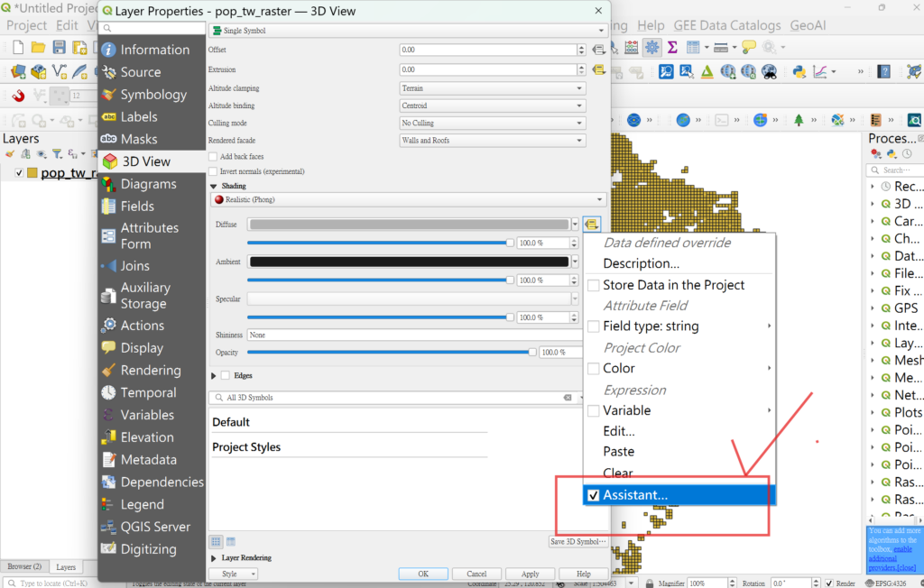Open the Symbology page in sidebar
Image resolution: width=924 pixels, height=588 pixels.
pyautogui.click(x=152, y=95)
